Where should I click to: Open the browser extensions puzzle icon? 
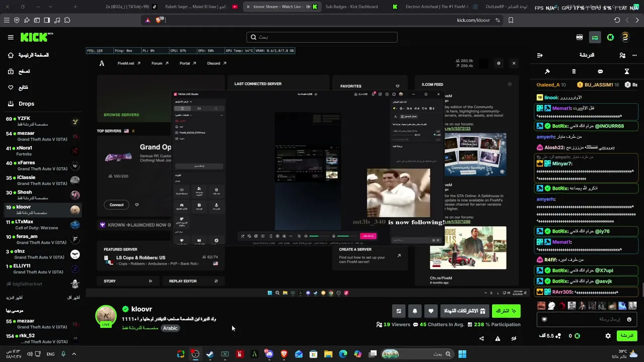(x=67, y=20)
